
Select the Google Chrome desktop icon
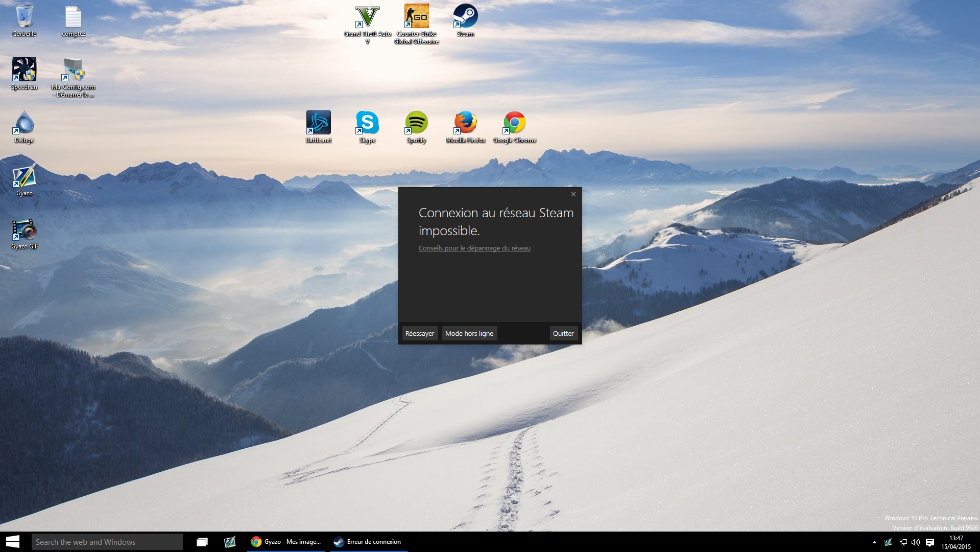[x=515, y=127]
